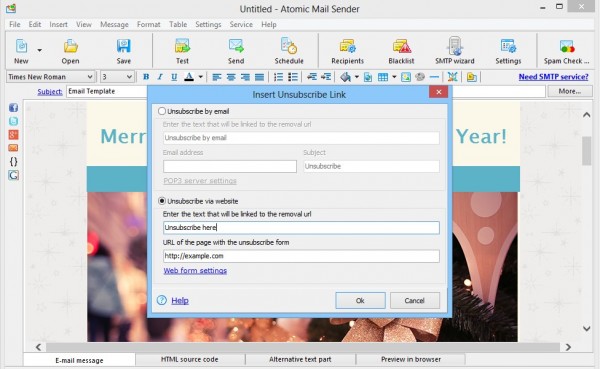Click the curly braces macro sidebar icon

coord(13,162)
